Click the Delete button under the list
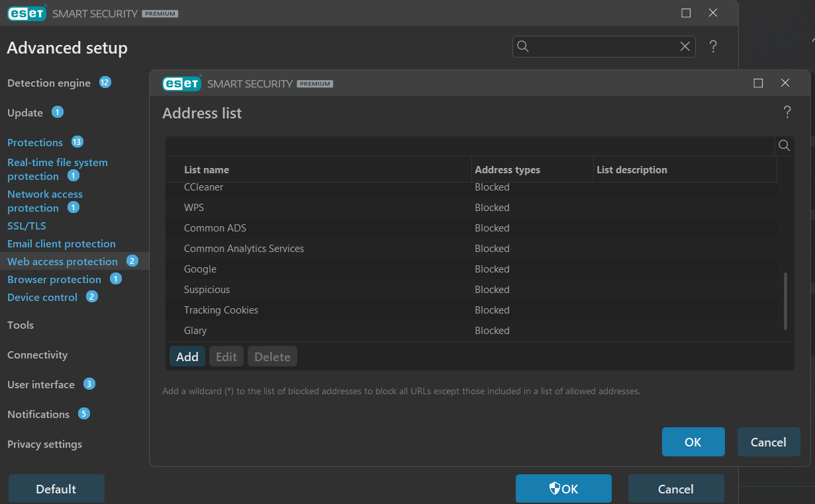This screenshot has width=815, height=504. pyautogui.click(x=273, y=357)
